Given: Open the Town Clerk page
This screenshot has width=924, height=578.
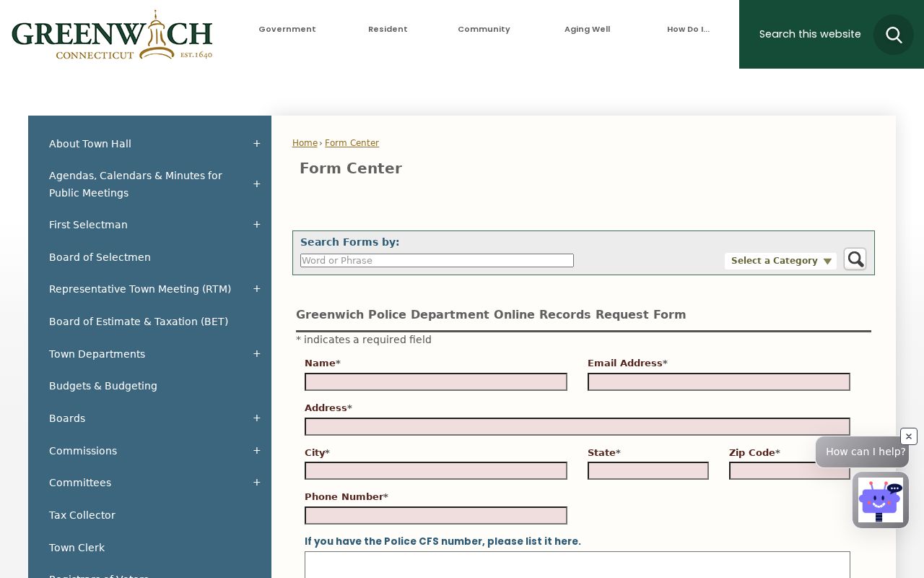Looking at the screenshot, I should pos(77,548).
